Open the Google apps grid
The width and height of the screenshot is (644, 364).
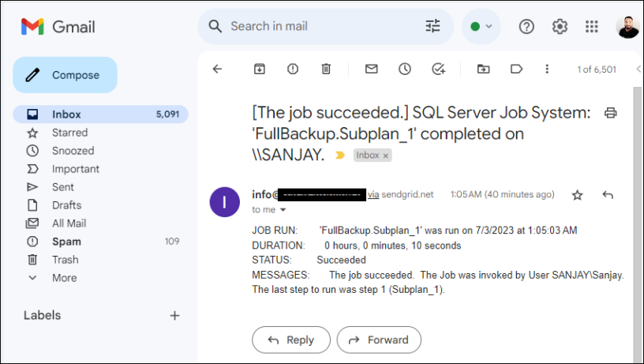(x=591, y=26)
